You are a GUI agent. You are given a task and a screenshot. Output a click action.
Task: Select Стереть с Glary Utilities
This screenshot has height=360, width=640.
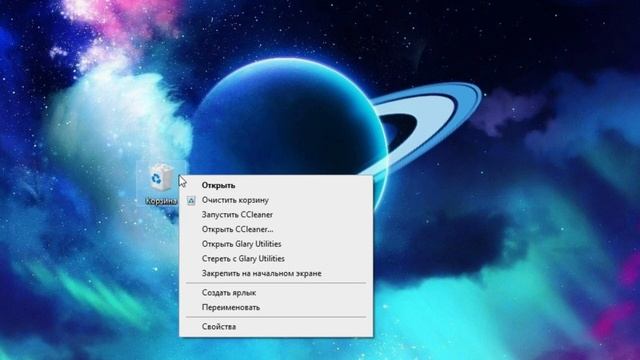276,259
